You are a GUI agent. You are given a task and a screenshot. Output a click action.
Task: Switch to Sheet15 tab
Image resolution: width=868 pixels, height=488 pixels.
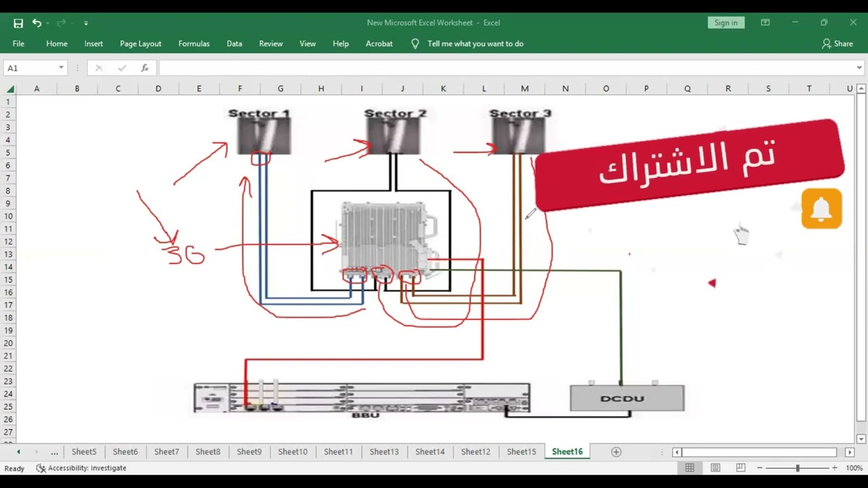tap(521, 452)
